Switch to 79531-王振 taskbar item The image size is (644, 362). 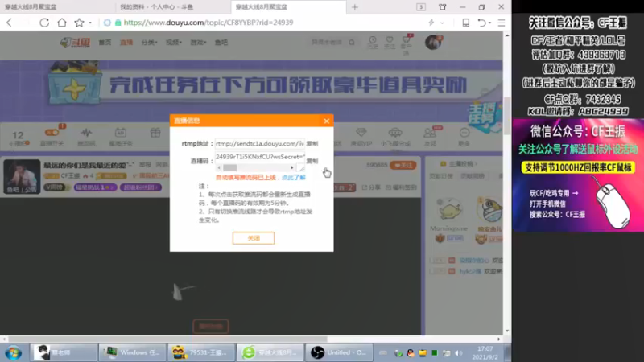200,352
